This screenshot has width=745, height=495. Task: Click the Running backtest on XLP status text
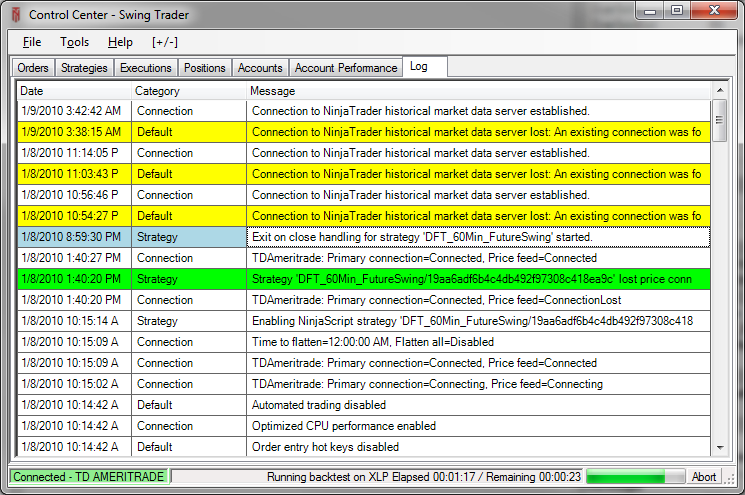click(424, 477)
